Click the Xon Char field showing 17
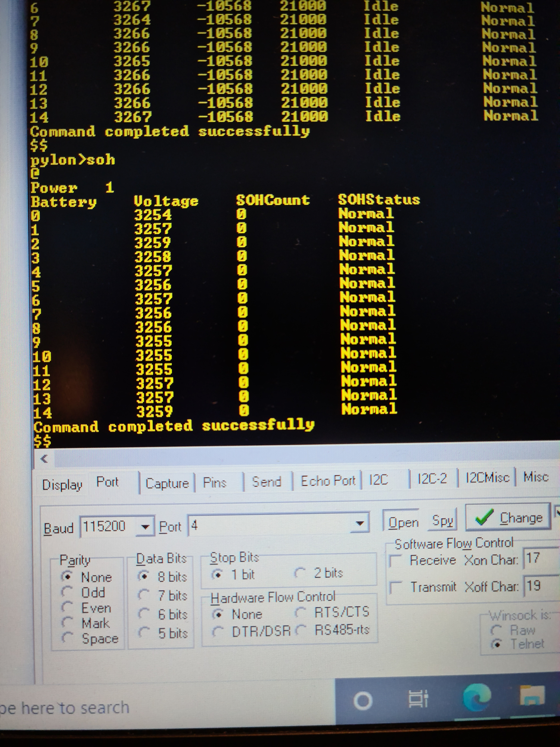560x747 pixels. (x=541, y=558)
